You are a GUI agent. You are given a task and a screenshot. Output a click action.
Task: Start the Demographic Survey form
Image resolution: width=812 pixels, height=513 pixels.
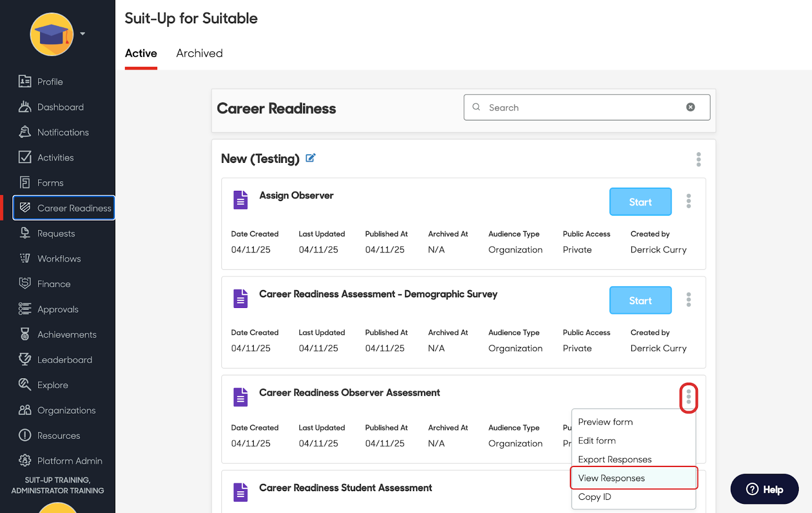pos(640,300)
